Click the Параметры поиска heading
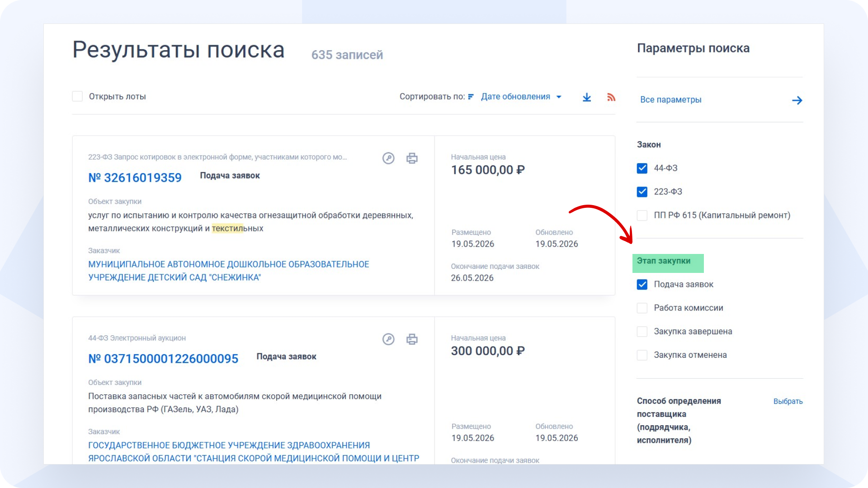Screen dimensions: 868x488 pos(693,48)
